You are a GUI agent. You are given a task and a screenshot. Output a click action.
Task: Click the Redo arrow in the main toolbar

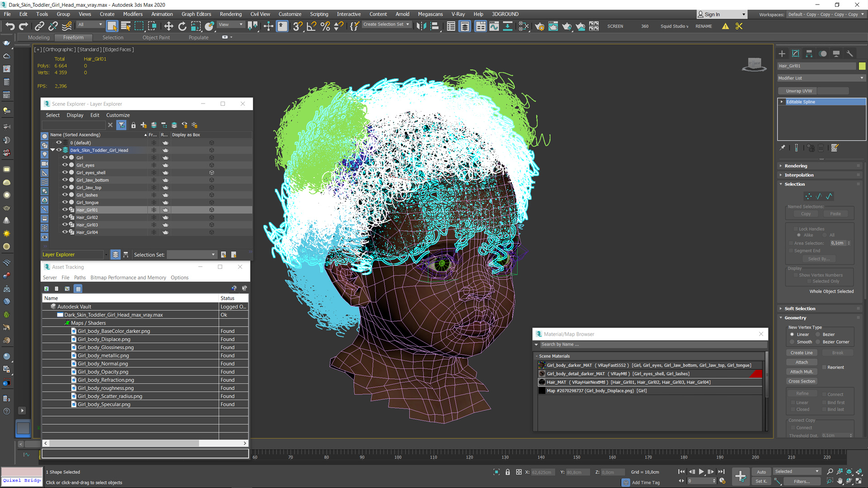[x=23, y=26]
